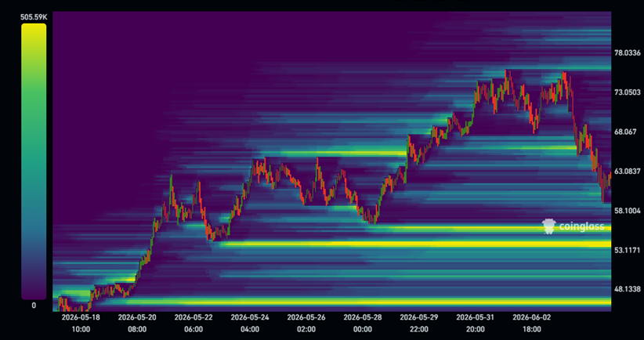
Task: Click the 48.1338 price axis label
Action: click(x=628, y=289)
